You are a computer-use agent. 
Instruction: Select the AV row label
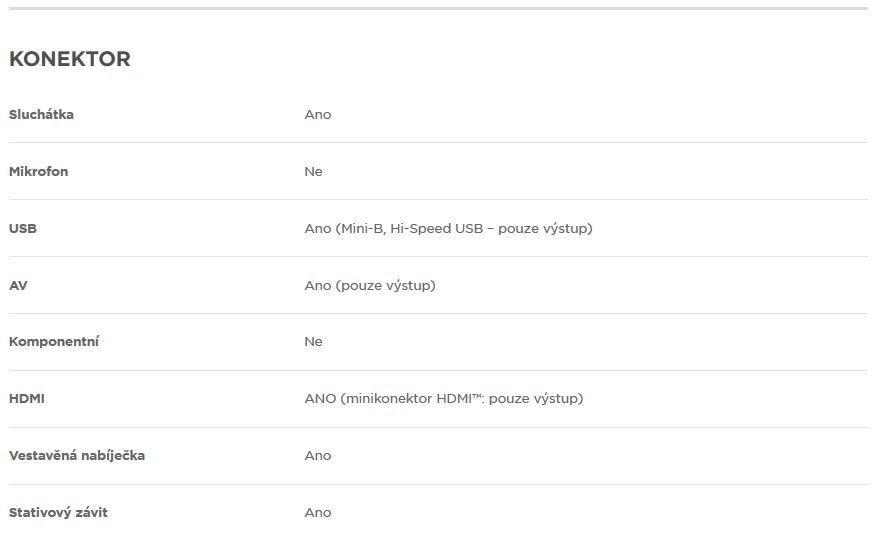tap(18, 285)
